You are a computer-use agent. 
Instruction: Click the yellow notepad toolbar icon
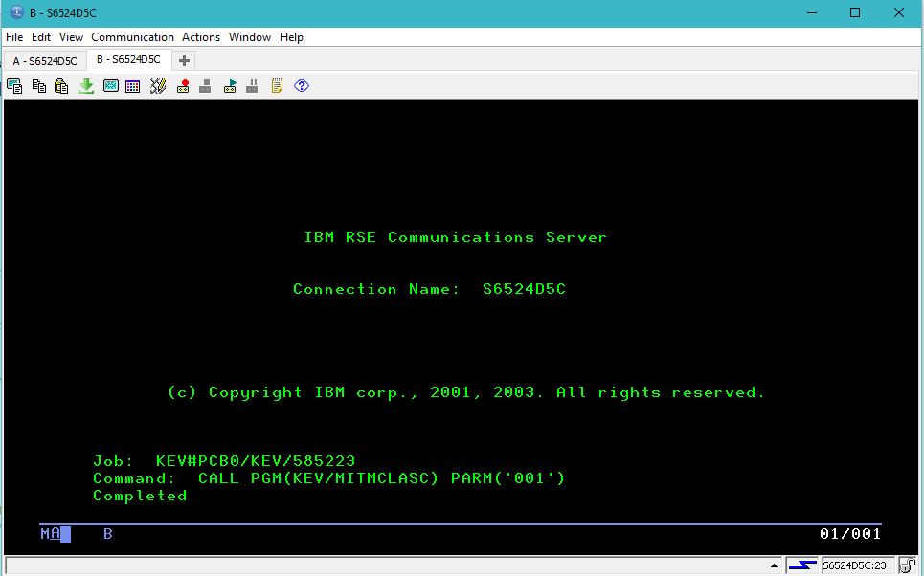coord(277,86)
